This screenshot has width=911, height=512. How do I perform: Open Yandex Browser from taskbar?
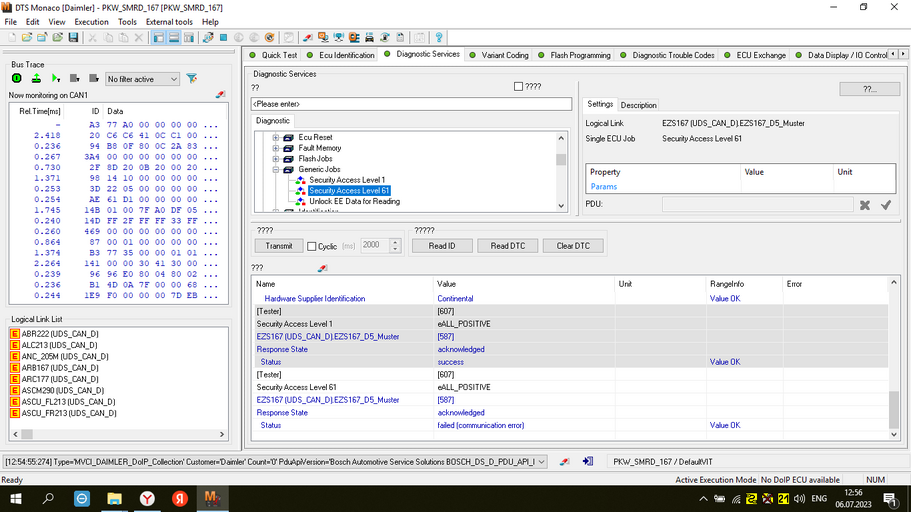[148, 499]
